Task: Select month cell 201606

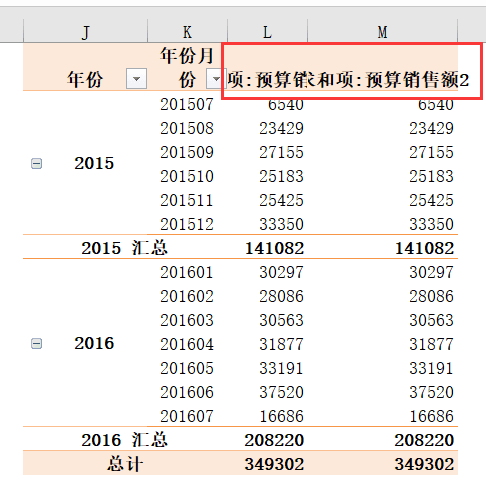Action: [187, 392]
